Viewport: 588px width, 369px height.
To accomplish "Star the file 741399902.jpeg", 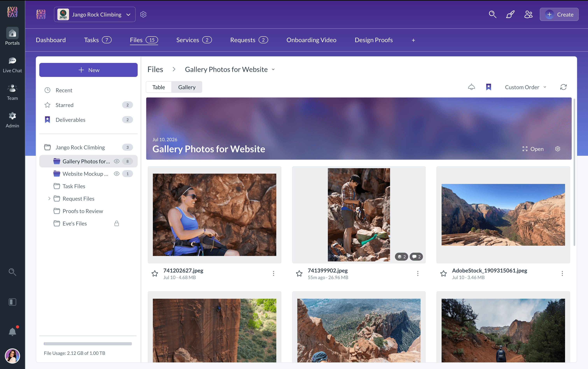I will point(299,273).
